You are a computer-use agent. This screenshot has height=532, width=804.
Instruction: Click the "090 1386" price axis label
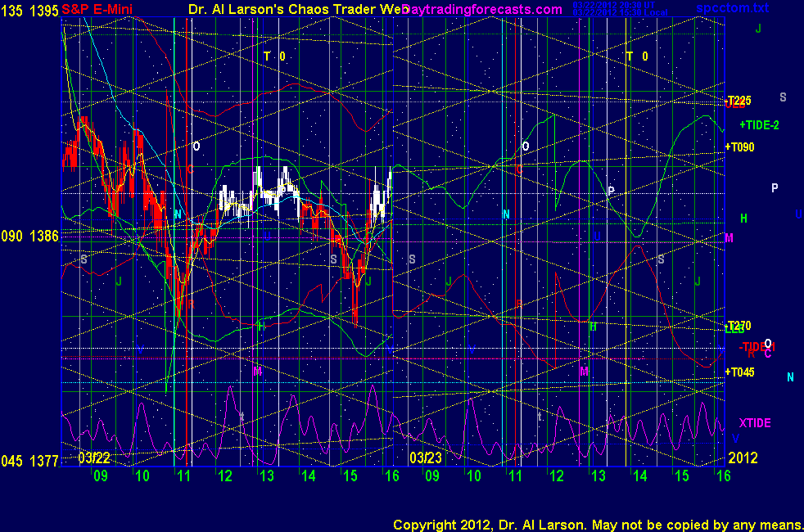tap(29, 237)
